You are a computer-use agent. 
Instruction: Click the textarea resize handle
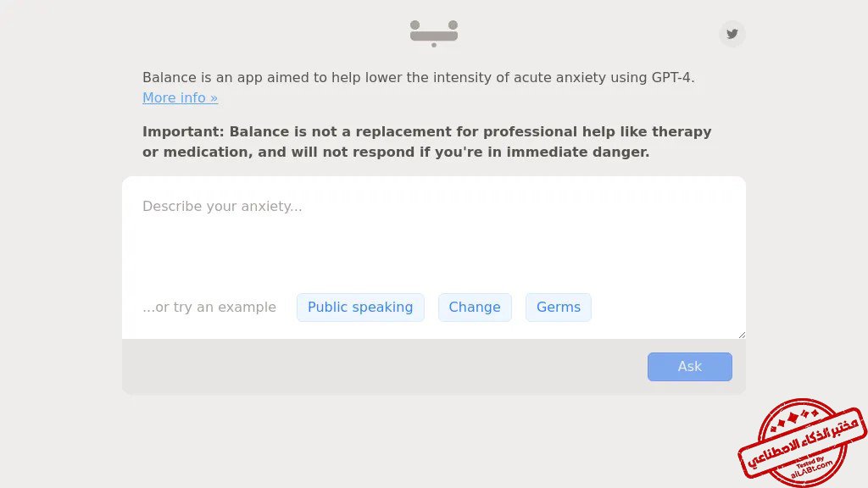click(x=742, y=335)
